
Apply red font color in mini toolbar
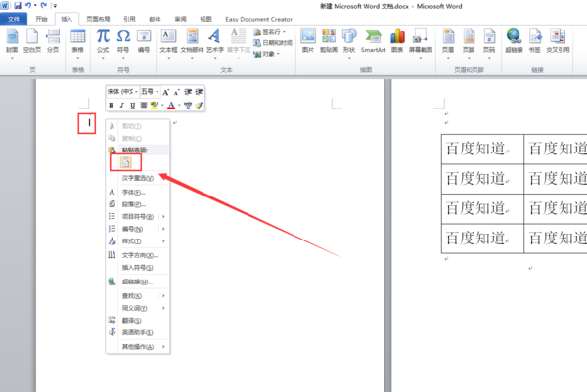point(171,106)
